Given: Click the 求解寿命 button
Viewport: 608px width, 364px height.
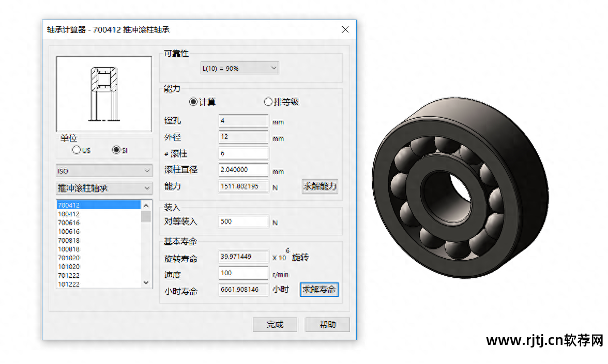Looking at the screenshot, I should (x=319, y=290).
